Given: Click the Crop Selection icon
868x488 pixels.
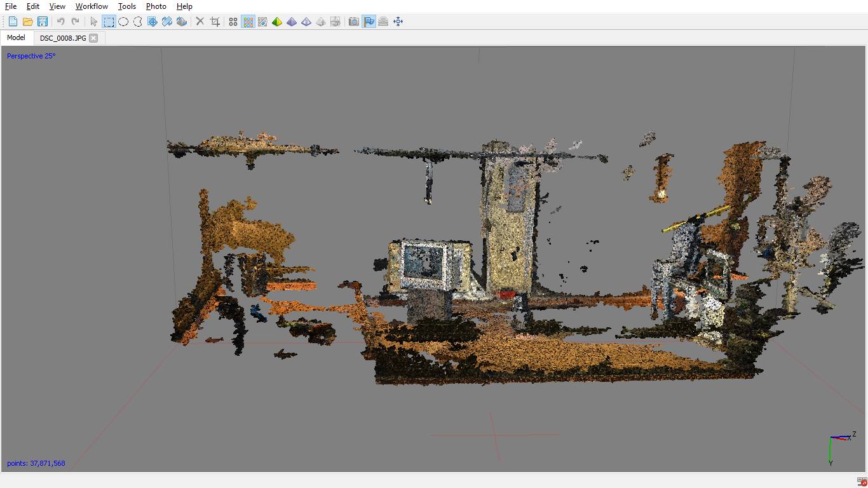Looking at the screenshot, I should pyautogui.click(x=215, y=22).
